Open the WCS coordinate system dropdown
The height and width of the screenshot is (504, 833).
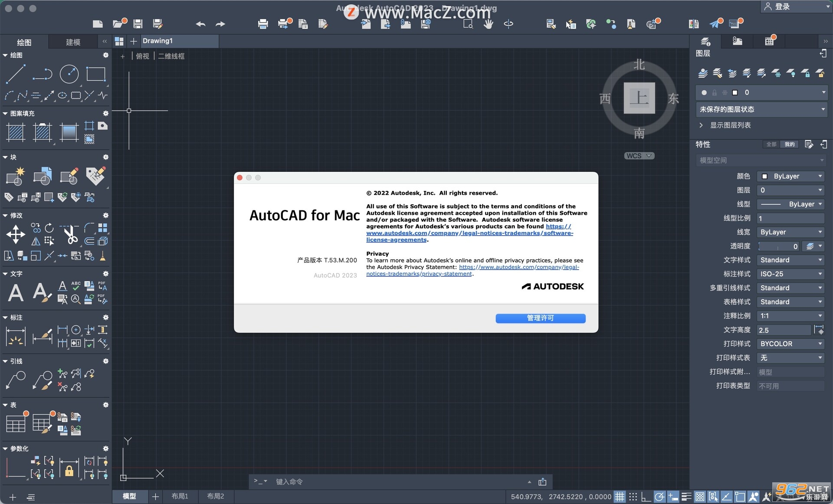pos(639,156)
